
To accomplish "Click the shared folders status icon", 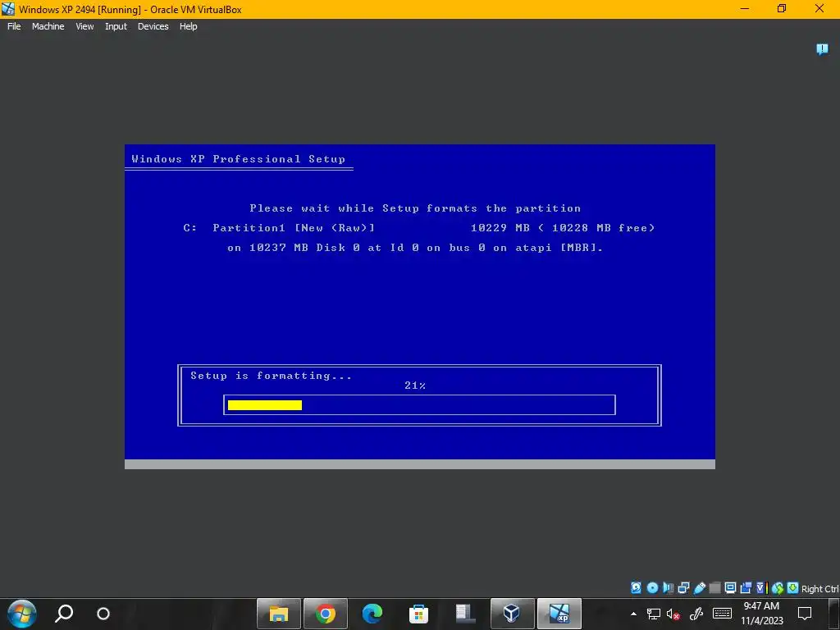I will [x=714, y=587].
